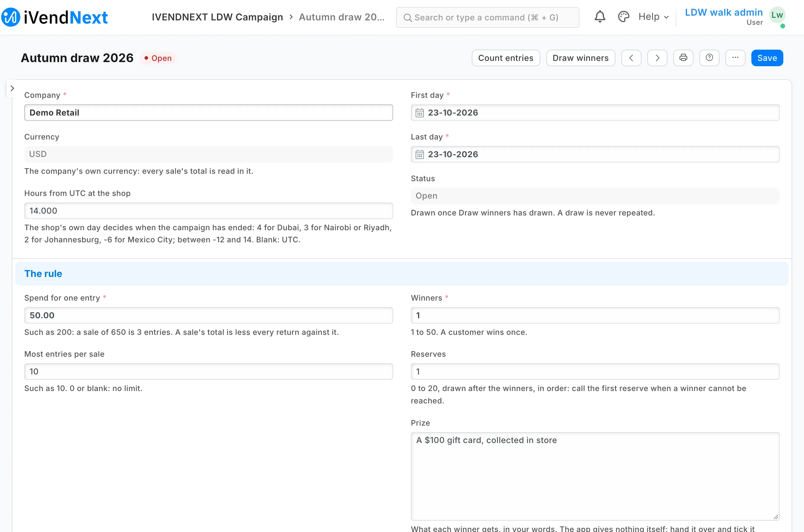Open the three-dot more actions menu
Viewport: 804px width, 532px height.
(735, 58)
